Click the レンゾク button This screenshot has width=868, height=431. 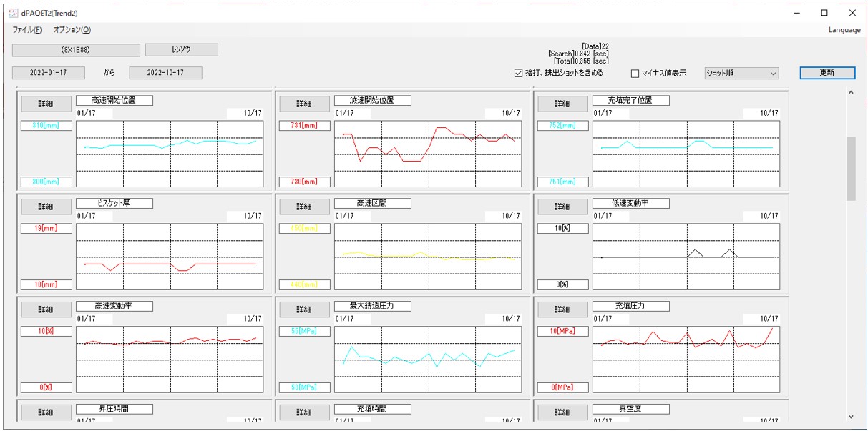(182, 50)
